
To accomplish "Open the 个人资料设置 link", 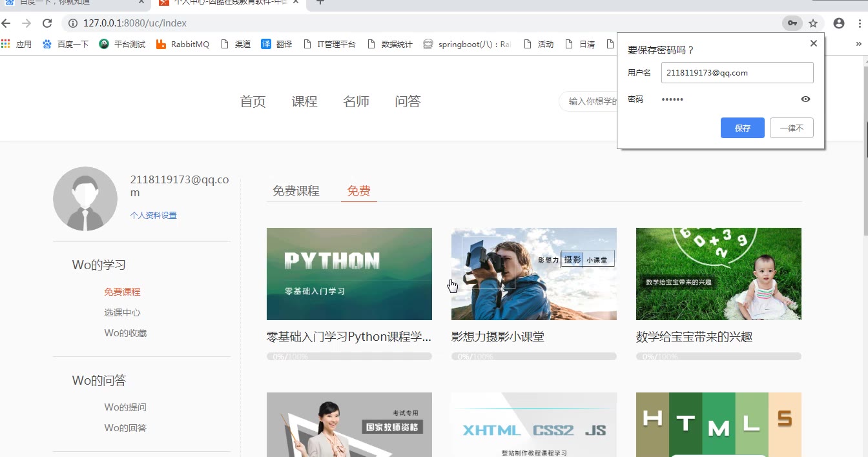I will (153, 216).
